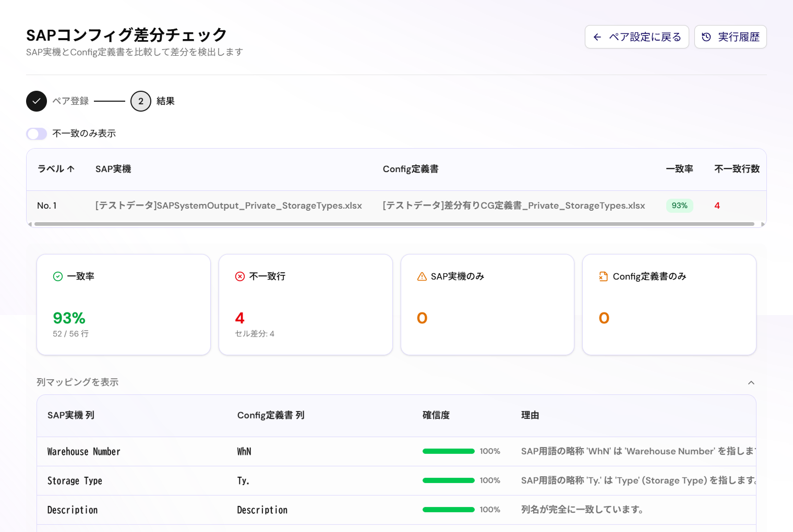Click the セル差分: 4 text
793x532 pixels.
pos(255,334)
